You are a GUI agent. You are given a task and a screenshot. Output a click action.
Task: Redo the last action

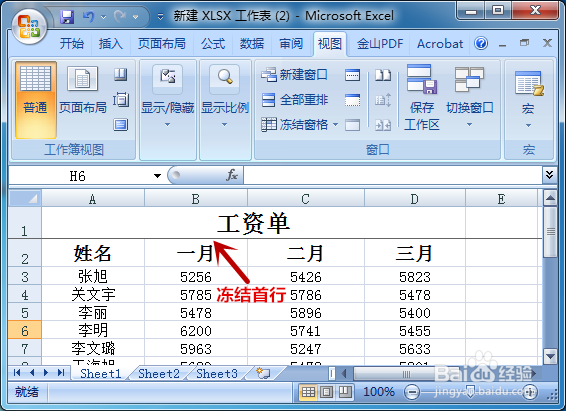120,17
